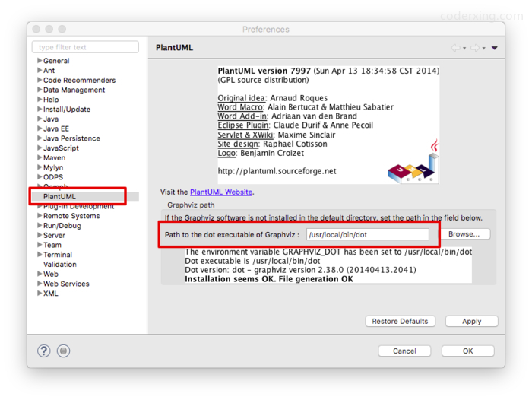
Task: Go forward using the right arrow icon
Action: [475, 48]
